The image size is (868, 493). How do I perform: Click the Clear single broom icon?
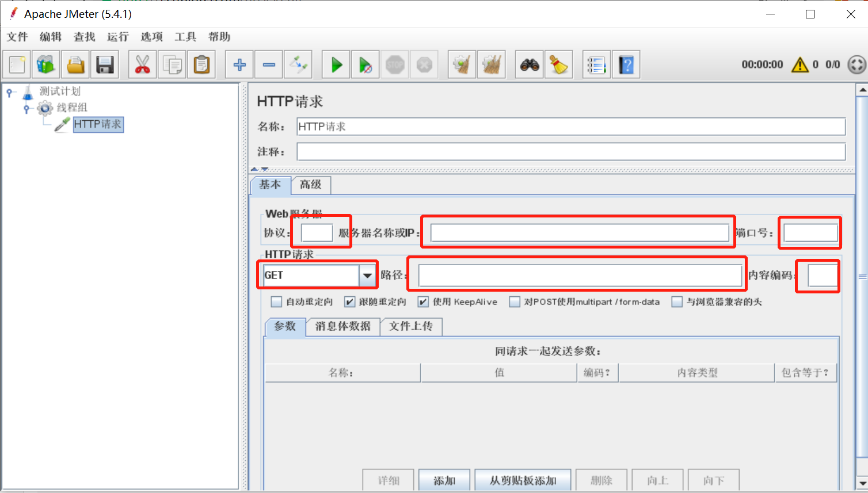tap(462, 64)
